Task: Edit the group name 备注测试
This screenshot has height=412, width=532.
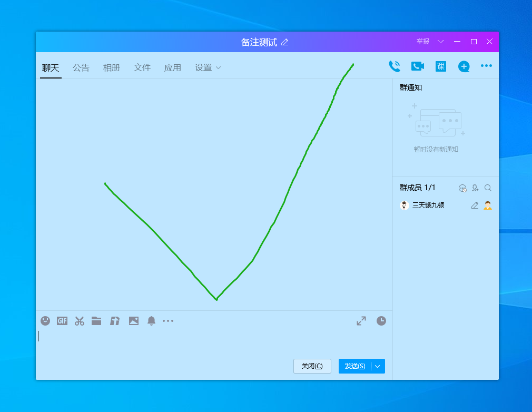Action: click(x=284, y=42)
